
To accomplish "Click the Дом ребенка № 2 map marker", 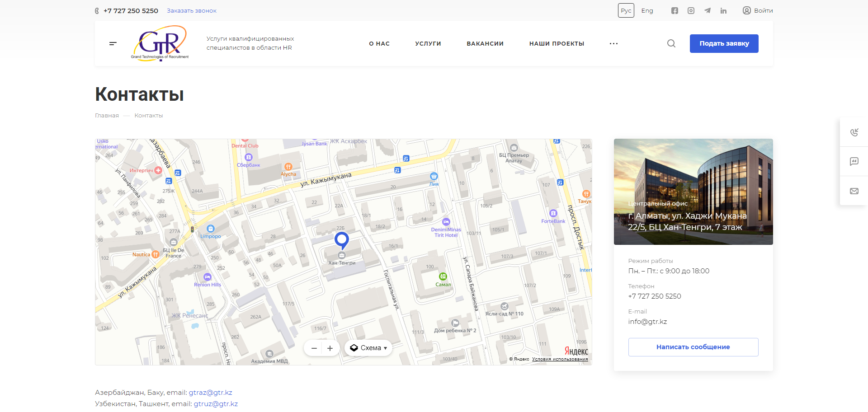I will click(455, 323).
